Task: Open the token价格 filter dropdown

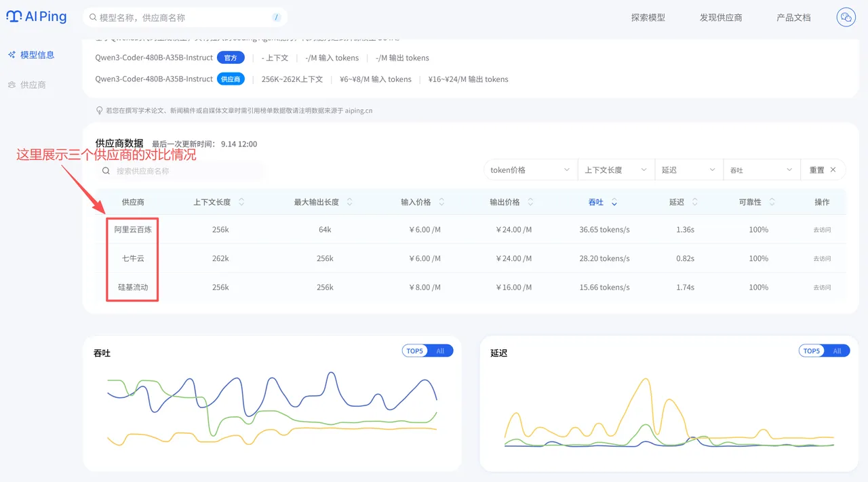Action: click(530, 170)
